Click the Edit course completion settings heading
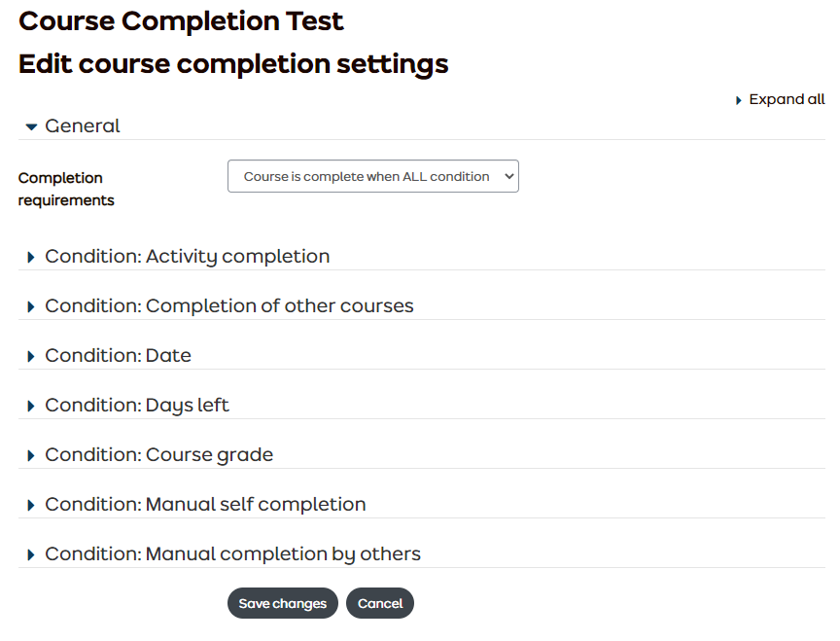Image resolution: width=840 pixels, height=641 pixels. [232, 63]
